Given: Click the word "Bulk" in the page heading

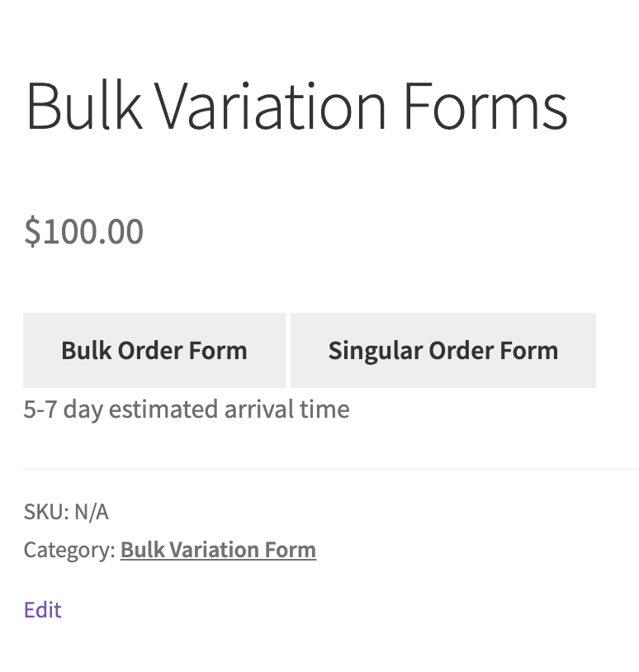Looking at the screenshot, I should click(83, 106).
